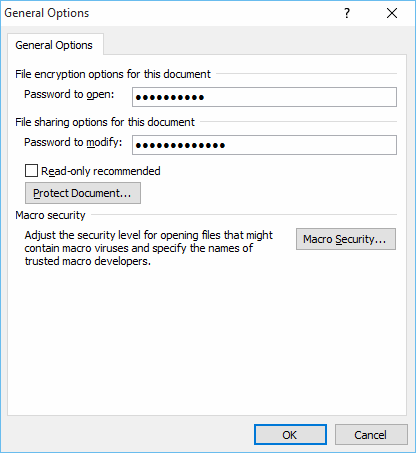Click the "Password to open:" label

pyautogui.click(x=69, y=94)
